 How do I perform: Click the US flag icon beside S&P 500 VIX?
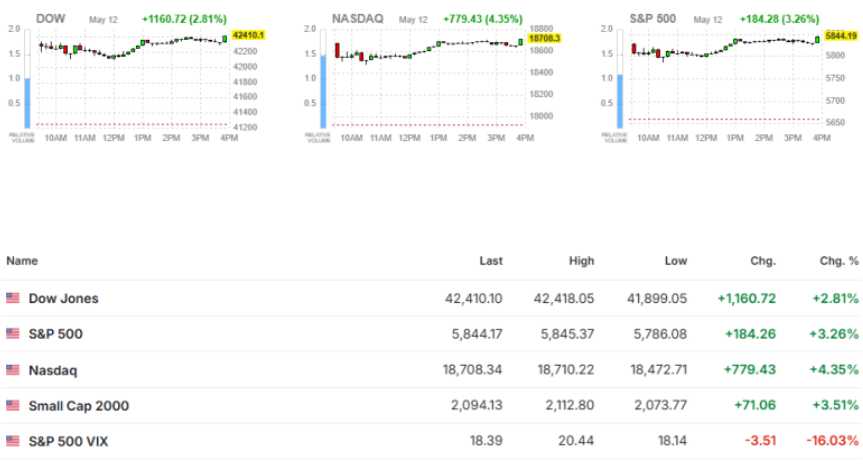tap(13, 441)
